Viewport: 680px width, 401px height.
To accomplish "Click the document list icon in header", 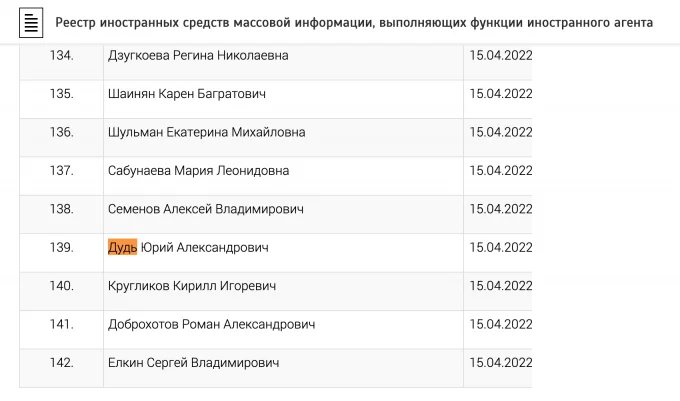I will point(31,23).
